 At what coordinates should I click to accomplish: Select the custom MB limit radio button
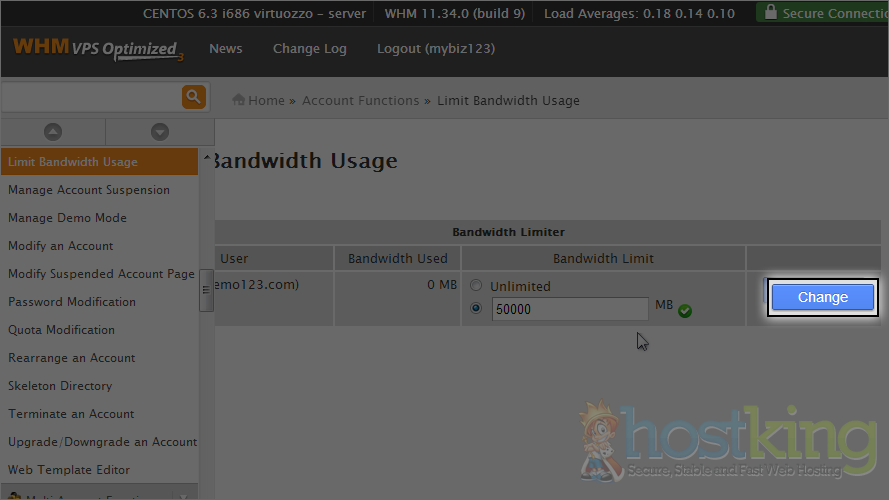(476, 309)
